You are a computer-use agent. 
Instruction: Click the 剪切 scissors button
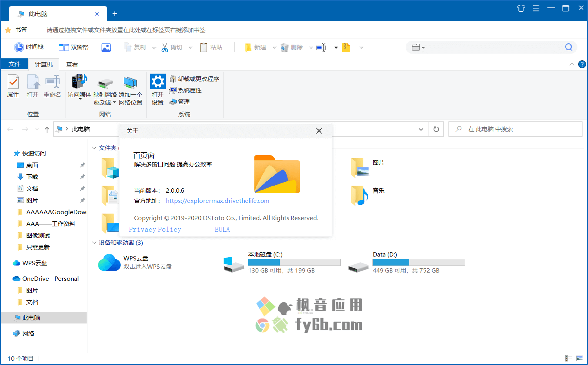click(x=172, y=47)
